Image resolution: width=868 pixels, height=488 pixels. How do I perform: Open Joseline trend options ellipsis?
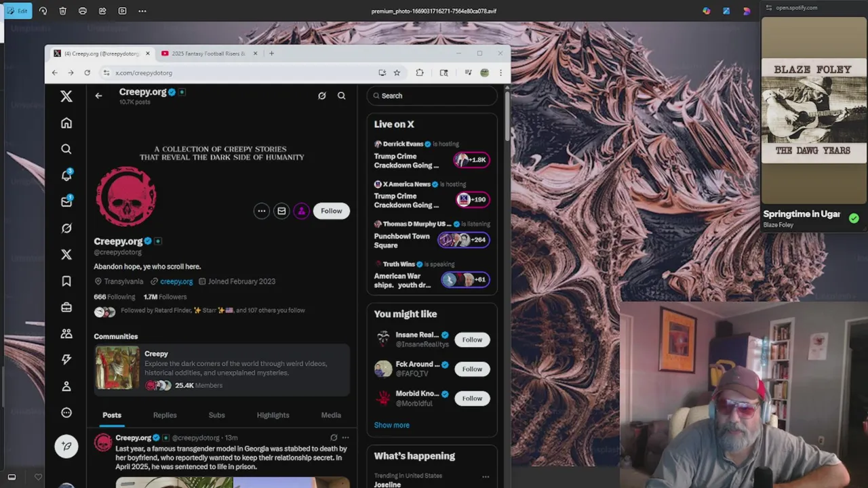coord(486,476)
